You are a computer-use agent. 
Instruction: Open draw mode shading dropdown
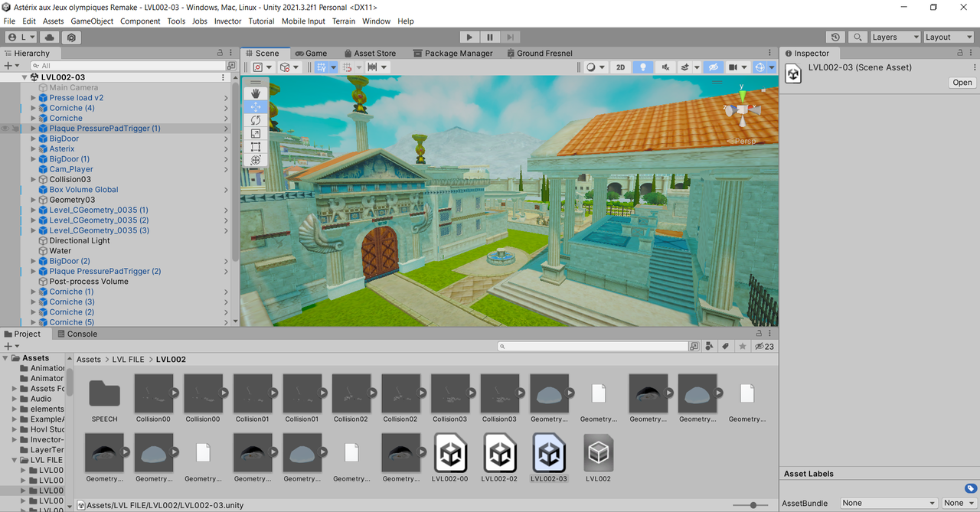pyautogui.click(x=596, y=67)
